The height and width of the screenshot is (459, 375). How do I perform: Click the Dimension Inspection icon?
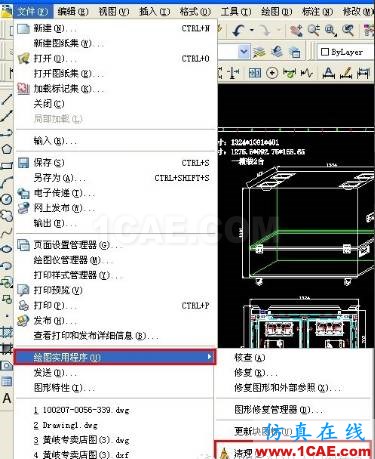pos(289,73)
